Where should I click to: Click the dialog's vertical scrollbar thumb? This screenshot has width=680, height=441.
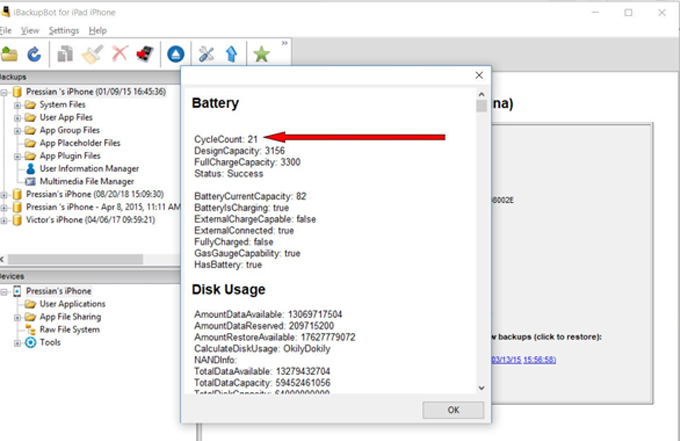(x=481, y=105)
